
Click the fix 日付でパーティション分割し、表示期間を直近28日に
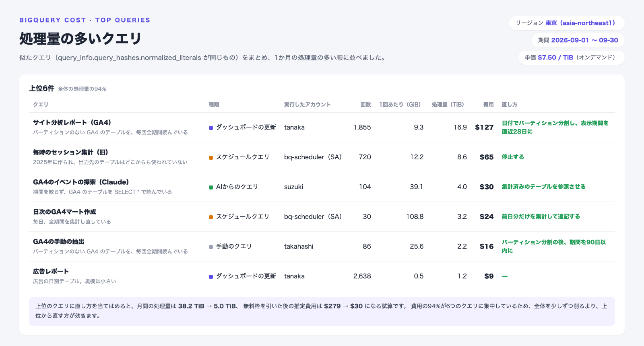coord(555,127)
